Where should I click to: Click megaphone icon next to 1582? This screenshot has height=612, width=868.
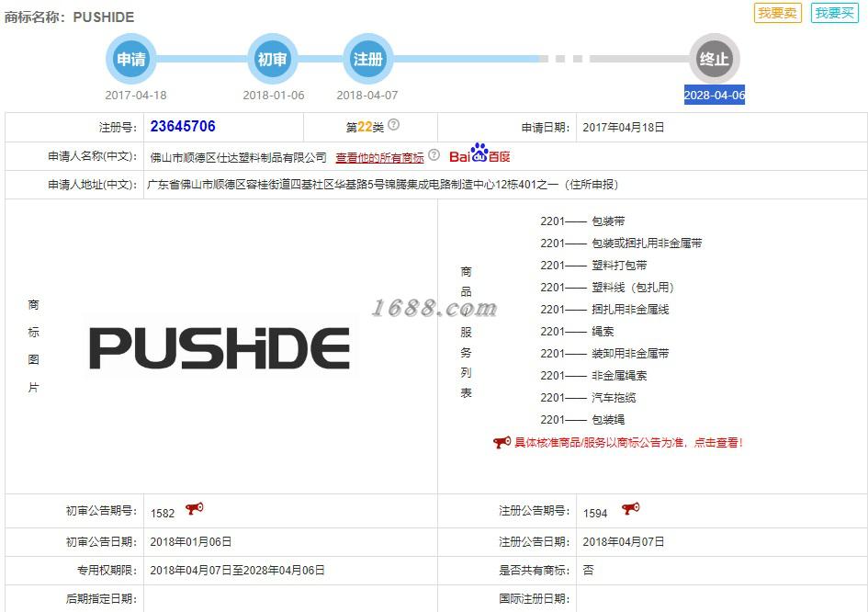point(195,508)
